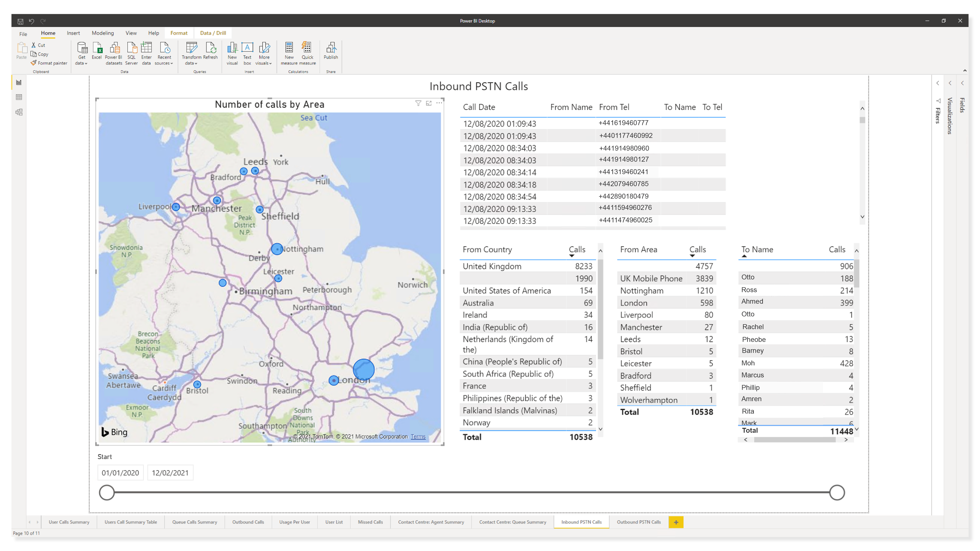This screenshot has height=551, width=980.
Task: Open the Data / Drill ribbon tab
Action: pyautogui.click(x=213, y=33)
